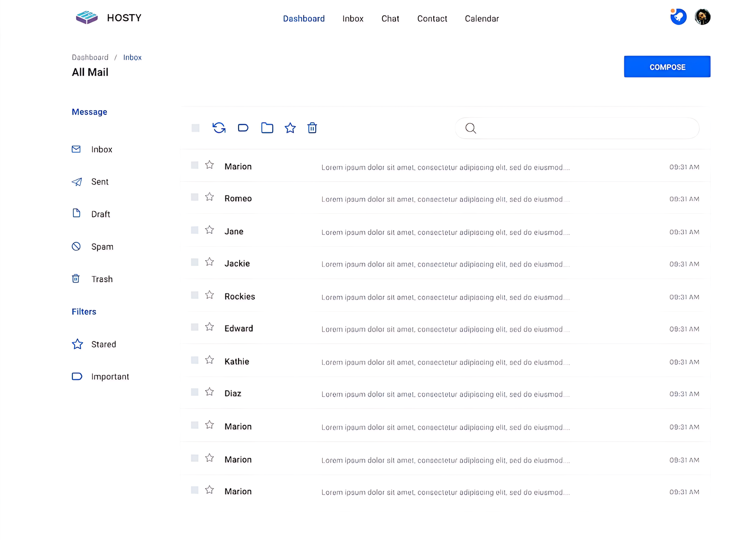Star the email from Romeo
The height and width of the screenshot is (540, 756).
point(209,197)
